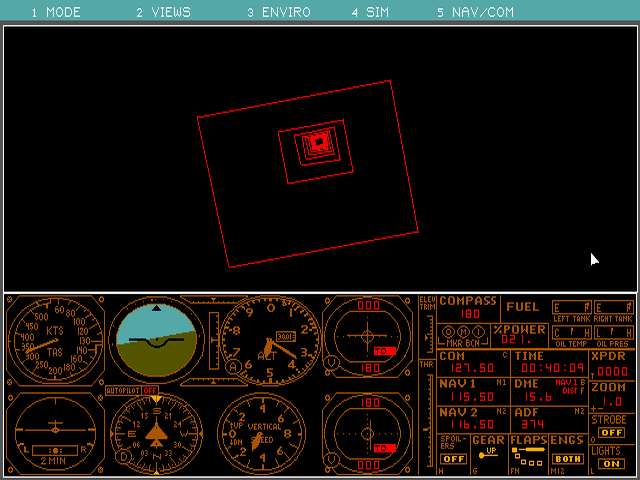The height and width of the screenshot is (480, 640).
Task: Click the lower OBI red TO flag
Action: (384, 448)
